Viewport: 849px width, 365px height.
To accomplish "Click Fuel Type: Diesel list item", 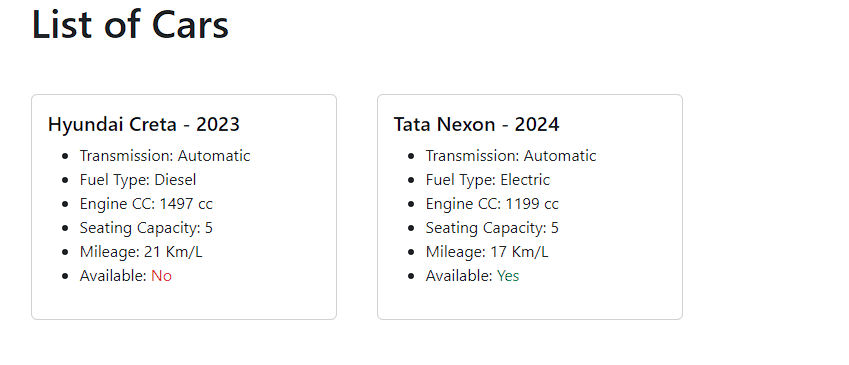I will click(138, 180).
